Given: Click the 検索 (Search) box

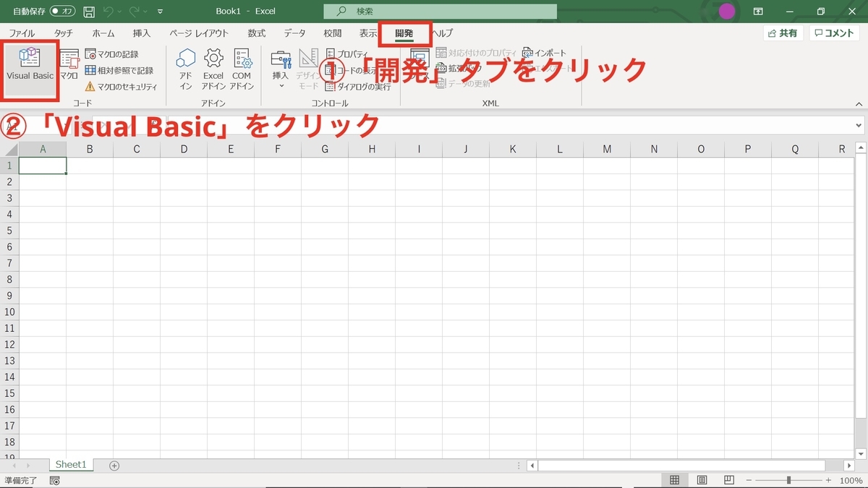Looking at the screenshot, I should point(441,12).
